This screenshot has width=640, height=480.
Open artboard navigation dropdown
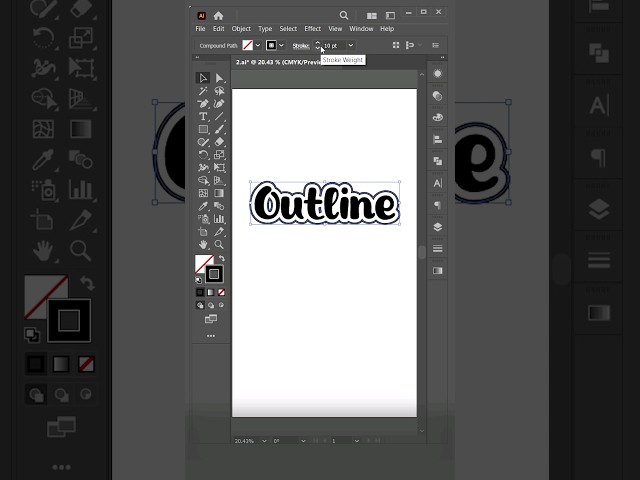[357, 441]
